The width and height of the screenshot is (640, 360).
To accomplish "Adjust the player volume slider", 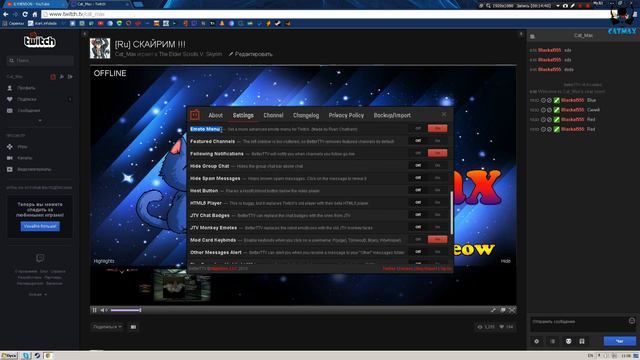I will point(126,310).
